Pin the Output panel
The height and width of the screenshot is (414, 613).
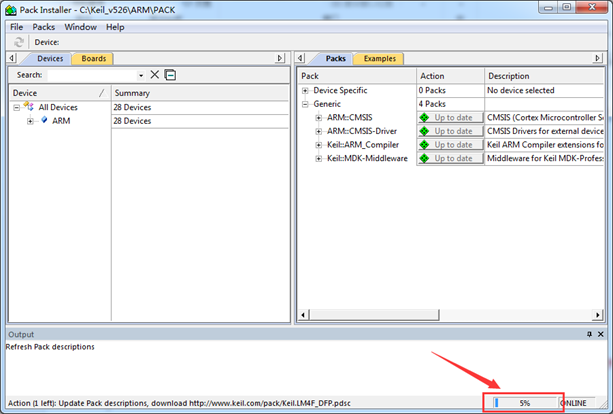589,334
